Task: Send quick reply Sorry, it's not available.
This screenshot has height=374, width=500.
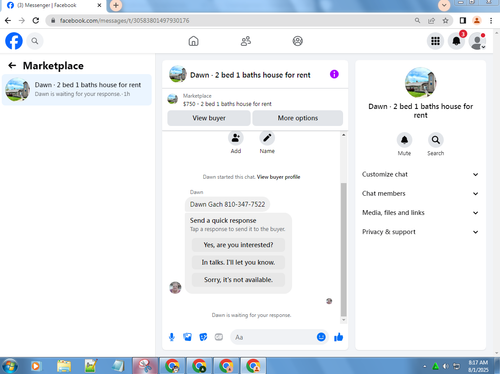Action: 238,280
